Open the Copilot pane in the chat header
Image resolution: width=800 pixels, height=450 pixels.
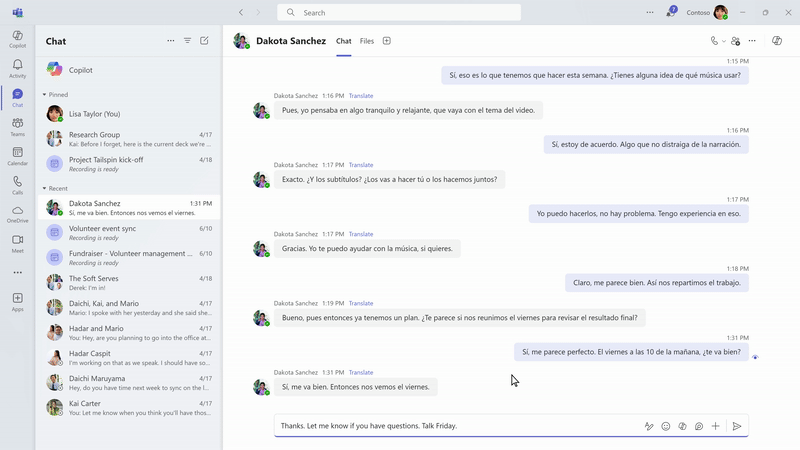778,41
